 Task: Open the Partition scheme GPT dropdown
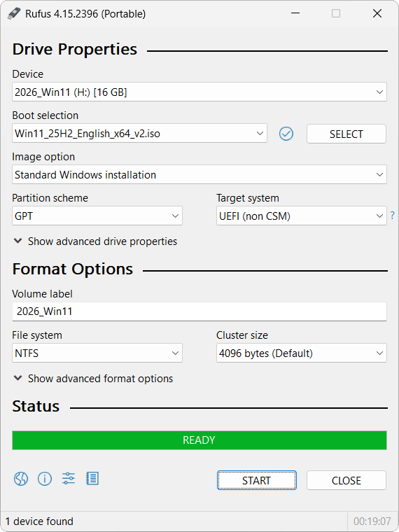point(97,216)
